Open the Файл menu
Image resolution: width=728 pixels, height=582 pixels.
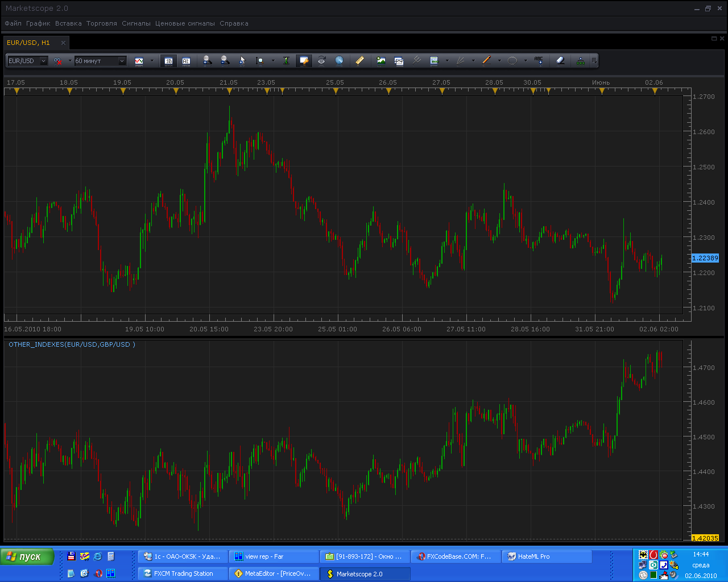[x=13, y=23]
